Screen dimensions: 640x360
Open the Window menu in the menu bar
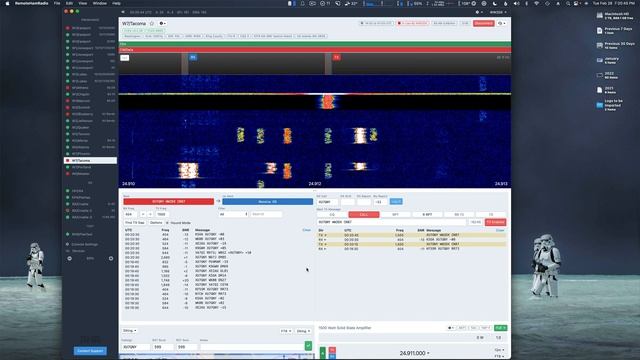coord(100,3)
